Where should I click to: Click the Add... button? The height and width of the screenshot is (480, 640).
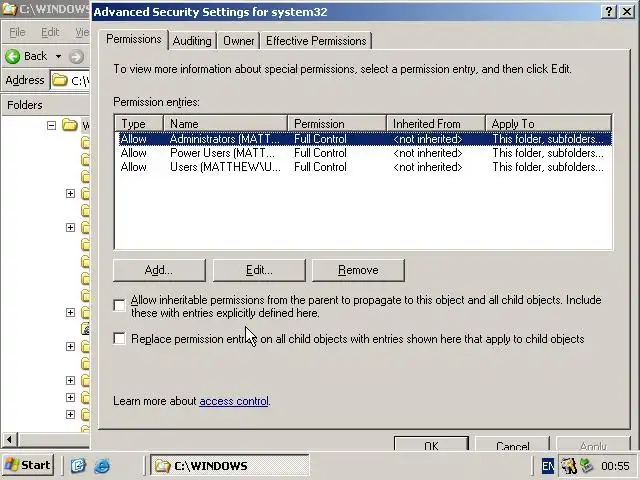(x=159, y=270)
